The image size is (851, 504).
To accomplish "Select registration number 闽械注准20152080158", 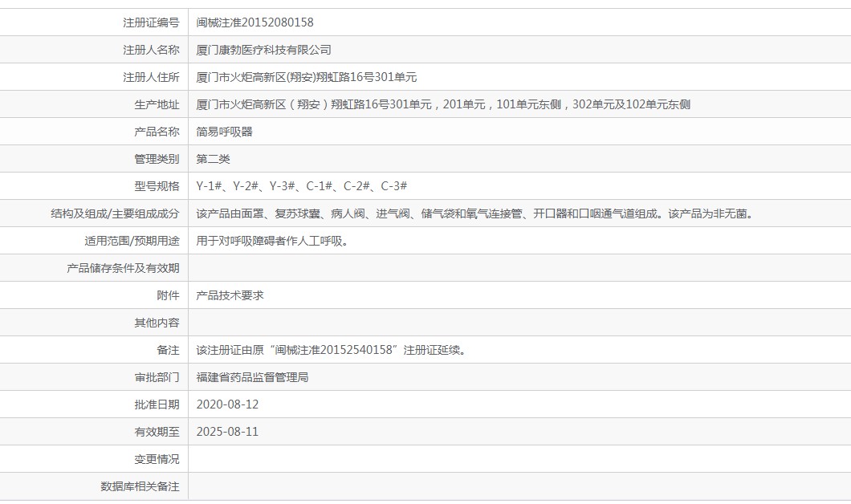I will coord(254,22).
